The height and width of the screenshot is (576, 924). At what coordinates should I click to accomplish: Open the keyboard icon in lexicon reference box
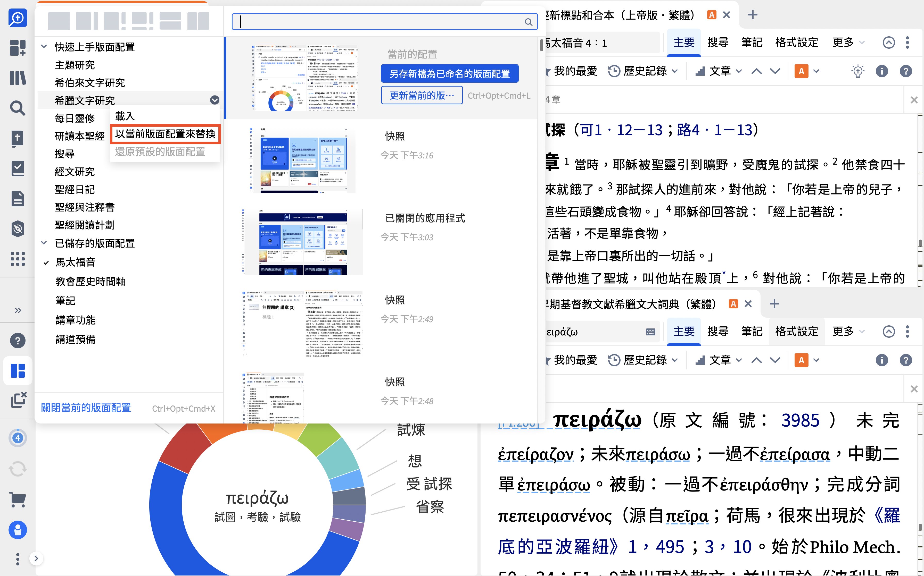pos(650,332)
